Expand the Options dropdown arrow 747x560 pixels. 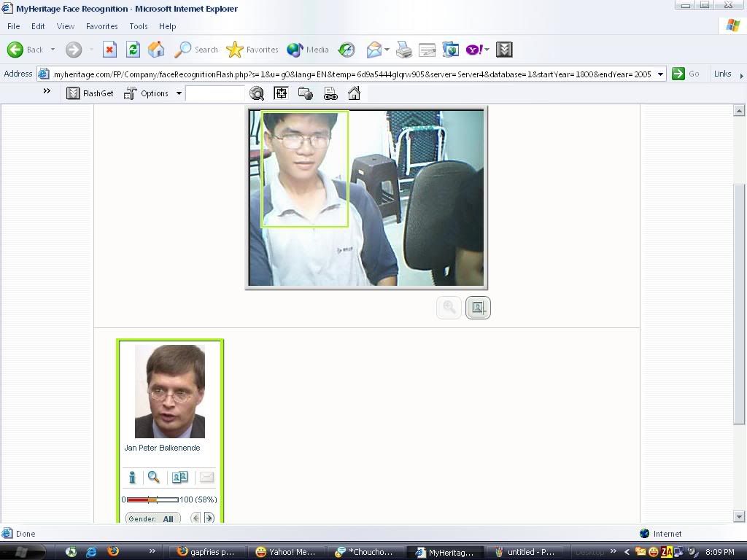pos(179,93)
